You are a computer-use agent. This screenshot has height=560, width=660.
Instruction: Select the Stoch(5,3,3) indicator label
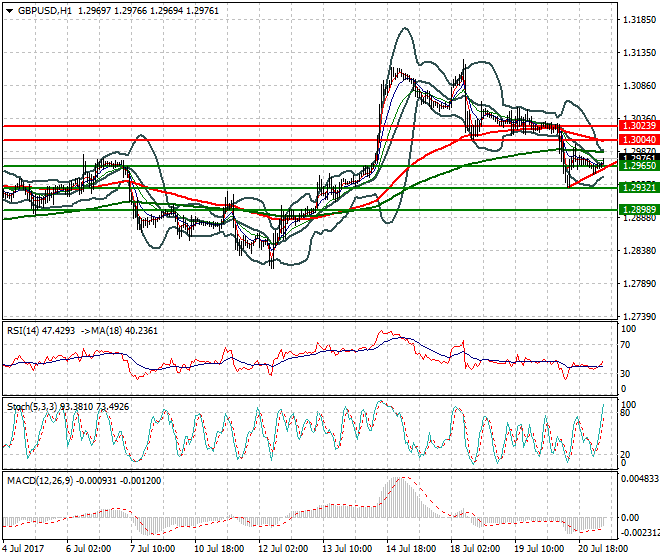[32, 407]
